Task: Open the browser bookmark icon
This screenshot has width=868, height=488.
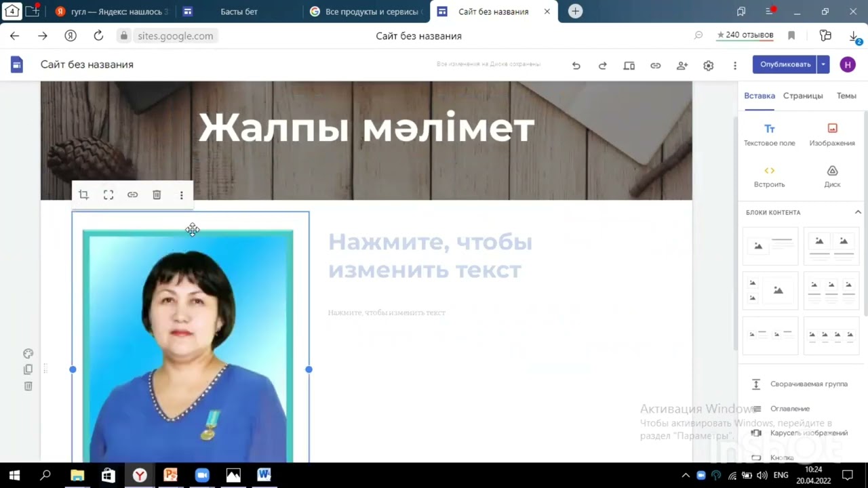Action: 791,35
